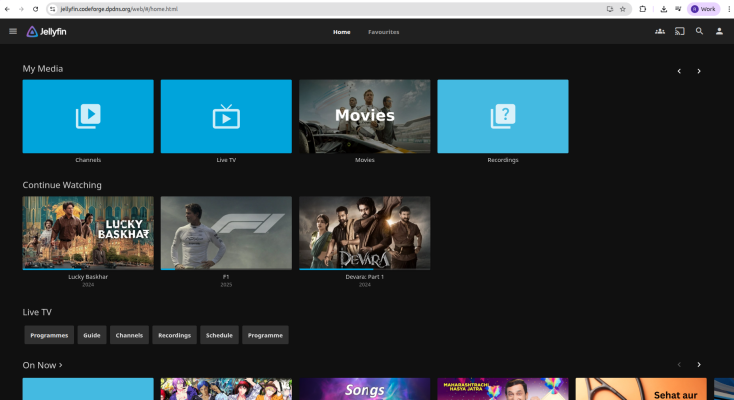Click the address bar URL
The image size is (734, 400).
[x=119, y=9]
